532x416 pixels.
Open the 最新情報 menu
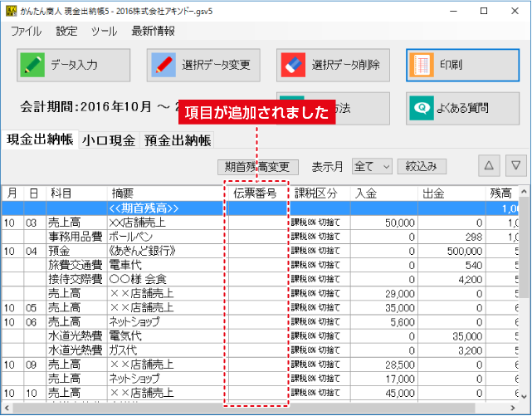[153, 32]
